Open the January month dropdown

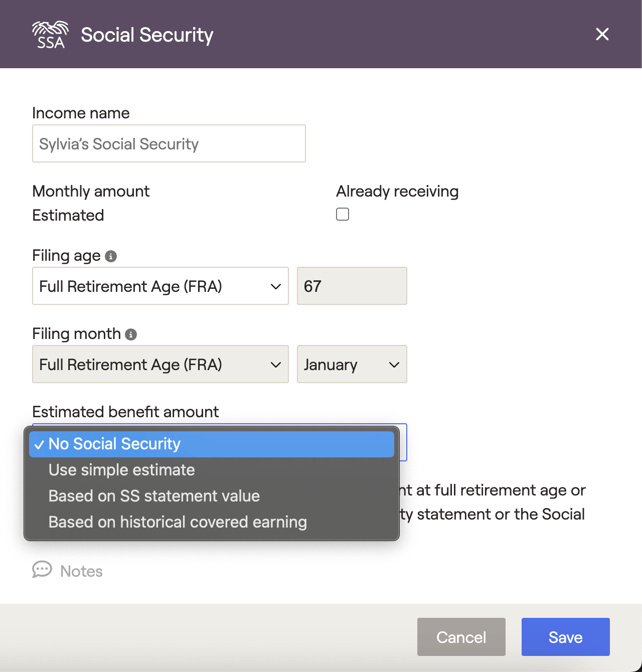pos(352,364)
